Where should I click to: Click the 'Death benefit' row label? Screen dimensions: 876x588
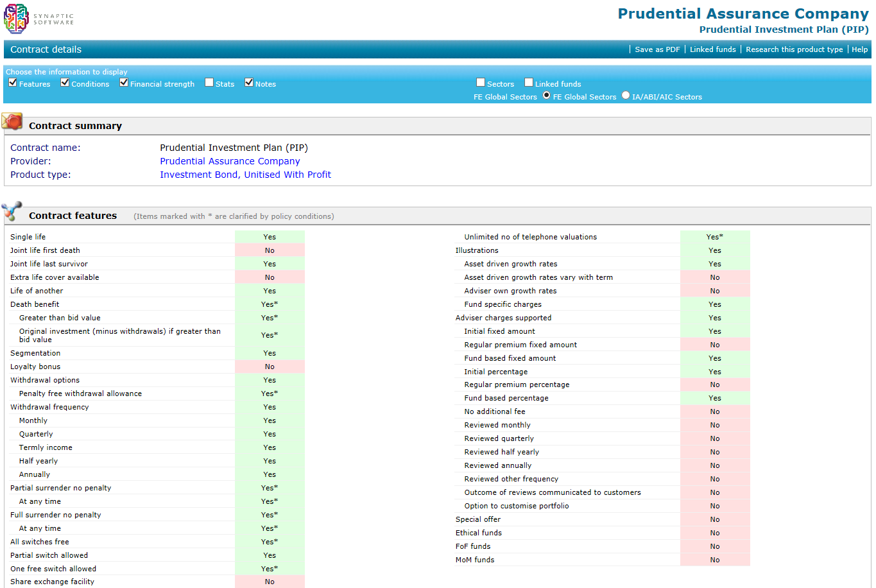click(35, 304)
